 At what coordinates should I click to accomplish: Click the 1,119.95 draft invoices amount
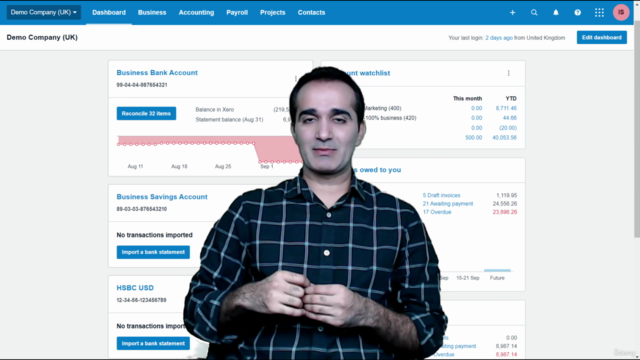point(507,196)
